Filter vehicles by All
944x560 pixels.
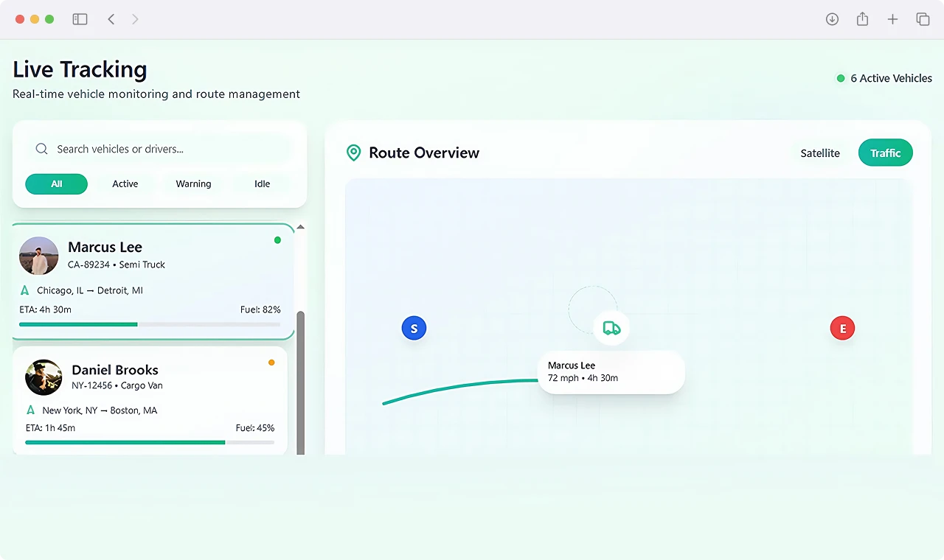pyautogui.click(x=56, y=184)
